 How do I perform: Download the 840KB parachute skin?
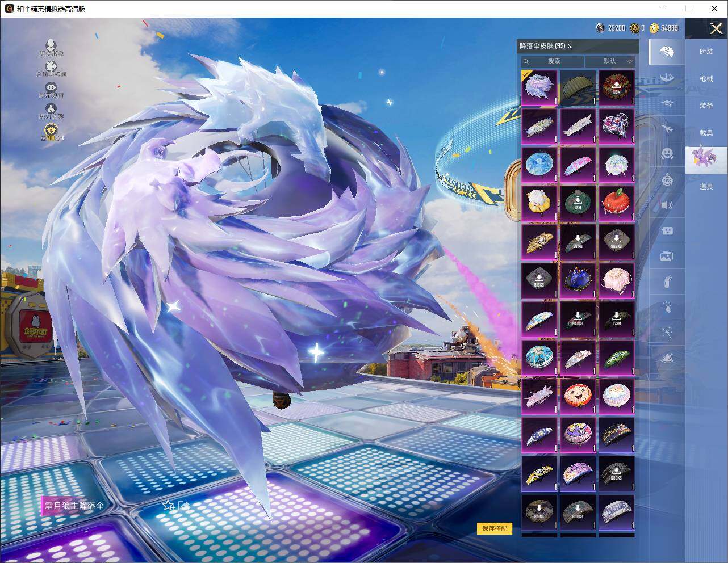[578, 320]
